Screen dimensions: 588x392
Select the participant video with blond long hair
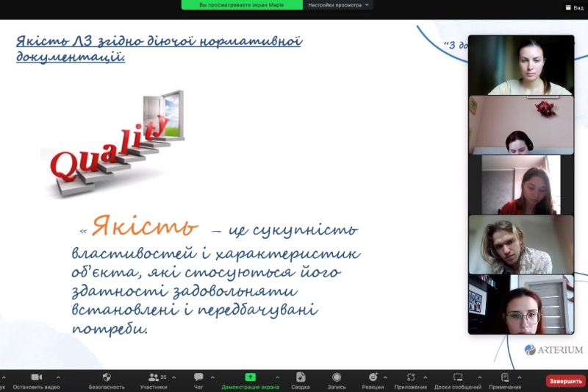point(521,244)
